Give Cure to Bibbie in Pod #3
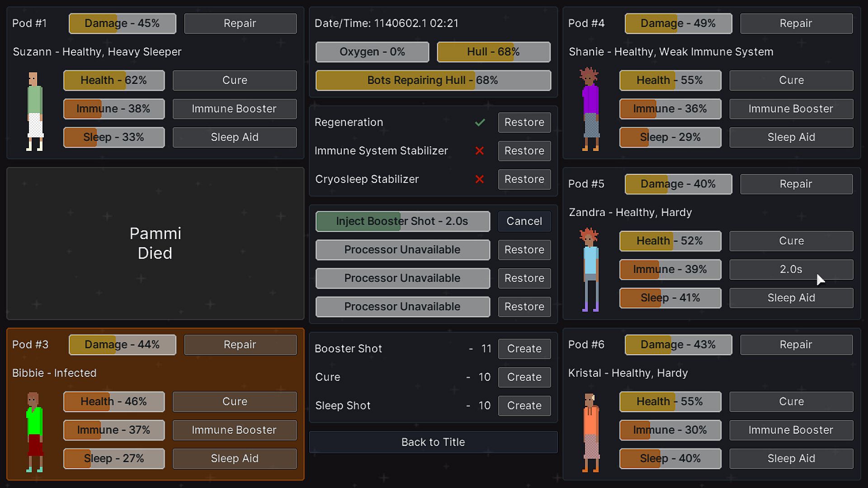Screen dimensions: 868x488 coord(235,402)
